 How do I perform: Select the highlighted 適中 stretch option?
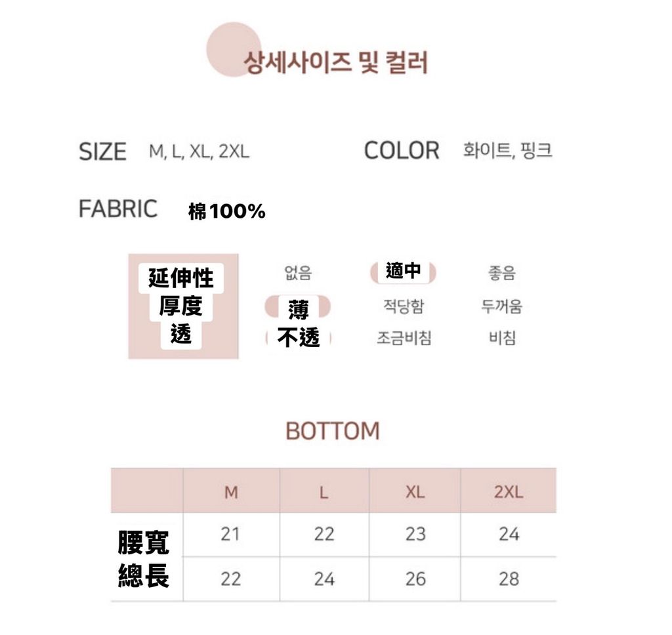tap(403, 272)
